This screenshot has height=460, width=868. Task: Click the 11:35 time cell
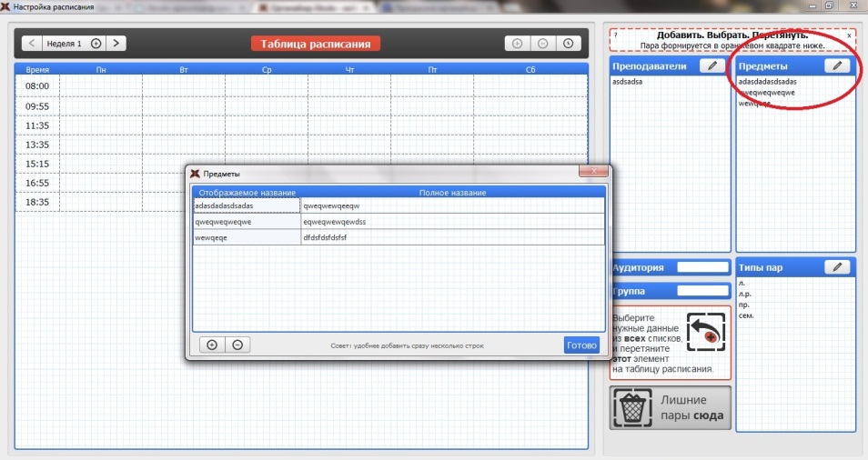pos(37,125)
